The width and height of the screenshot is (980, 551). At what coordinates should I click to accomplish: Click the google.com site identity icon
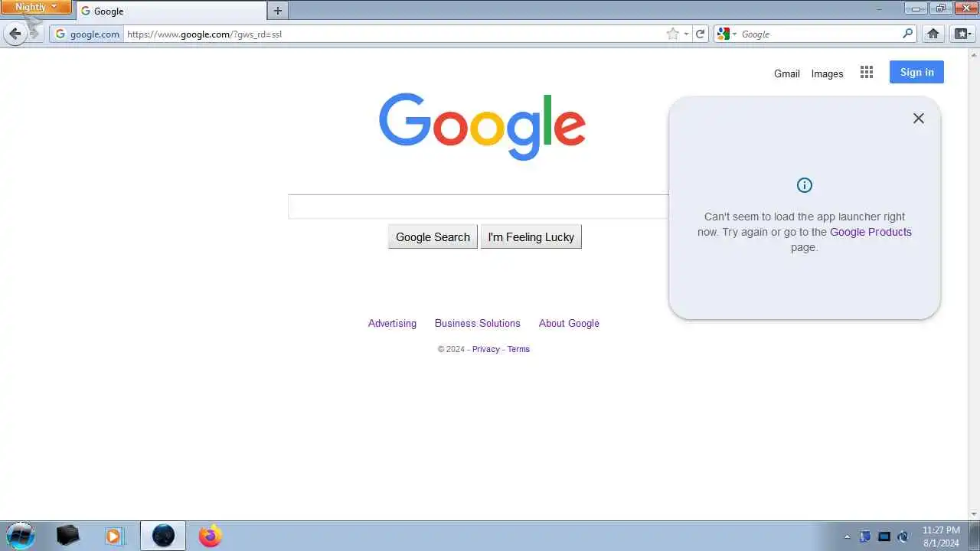(87, 34)
